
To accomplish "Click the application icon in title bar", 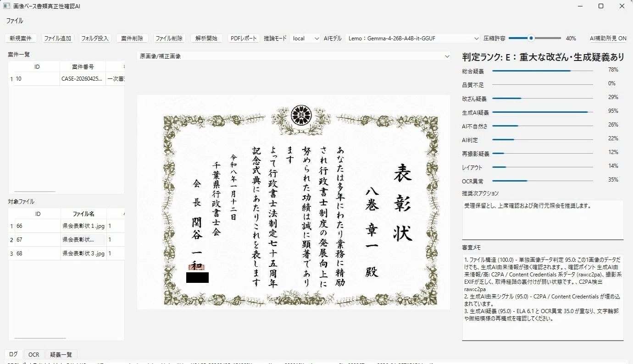I will [x=7, y=6].
